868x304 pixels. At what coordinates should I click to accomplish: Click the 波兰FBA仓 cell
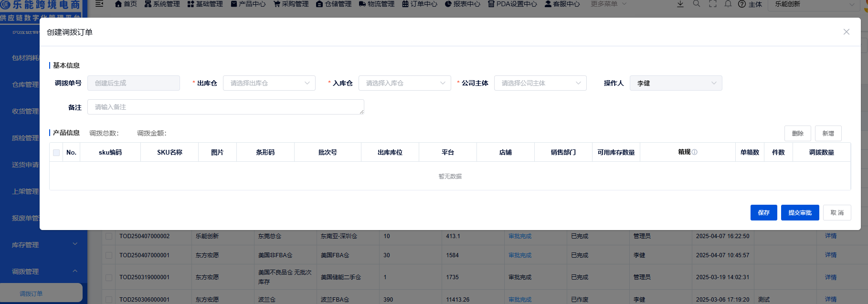click(x=335, y=300)
